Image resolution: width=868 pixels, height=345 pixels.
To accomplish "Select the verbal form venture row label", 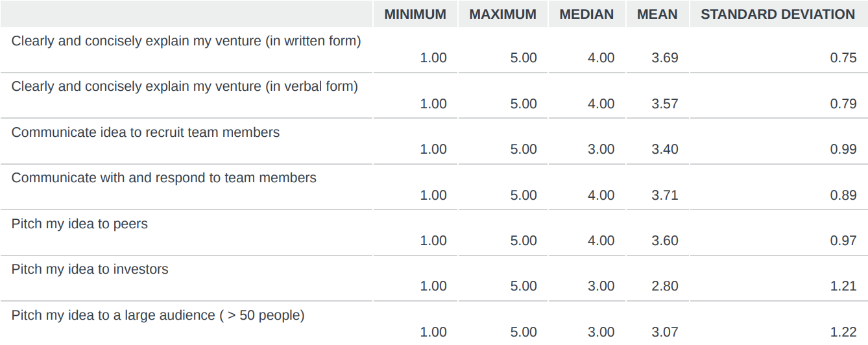I will tap(185, 86).
